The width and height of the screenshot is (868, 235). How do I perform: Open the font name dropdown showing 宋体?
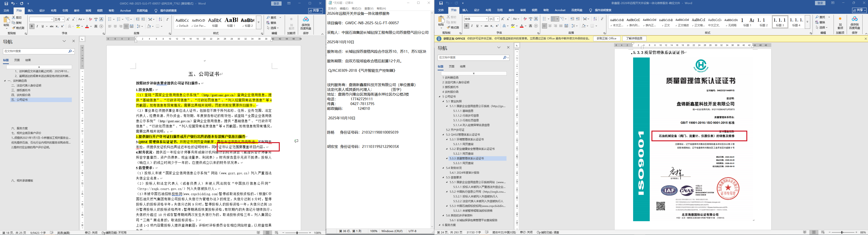[x=486, y=19]
